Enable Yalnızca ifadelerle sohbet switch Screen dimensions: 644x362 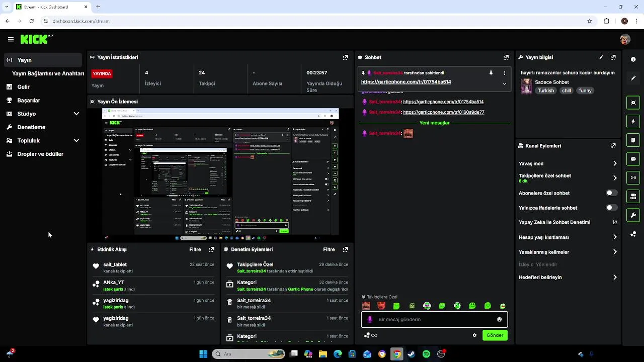(x=611, y=208)
